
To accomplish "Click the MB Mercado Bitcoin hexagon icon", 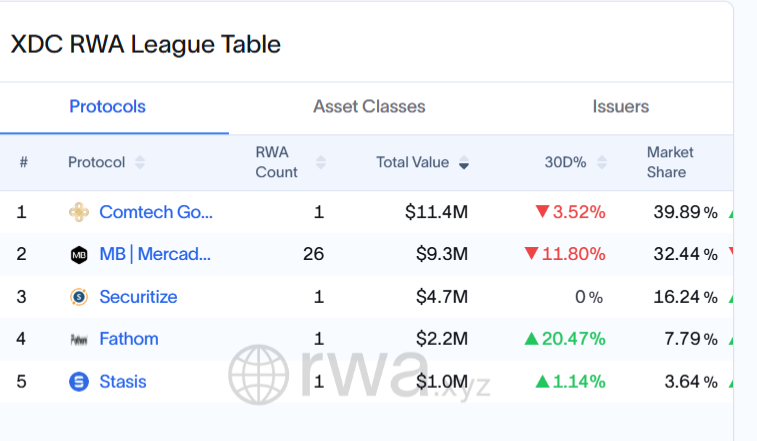I will coord(79,254).
